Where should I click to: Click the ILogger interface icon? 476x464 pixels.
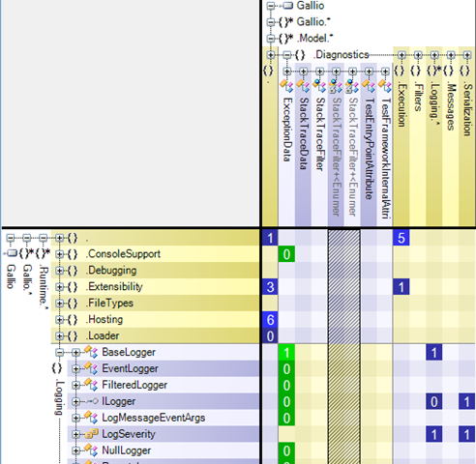click(91, 401)
